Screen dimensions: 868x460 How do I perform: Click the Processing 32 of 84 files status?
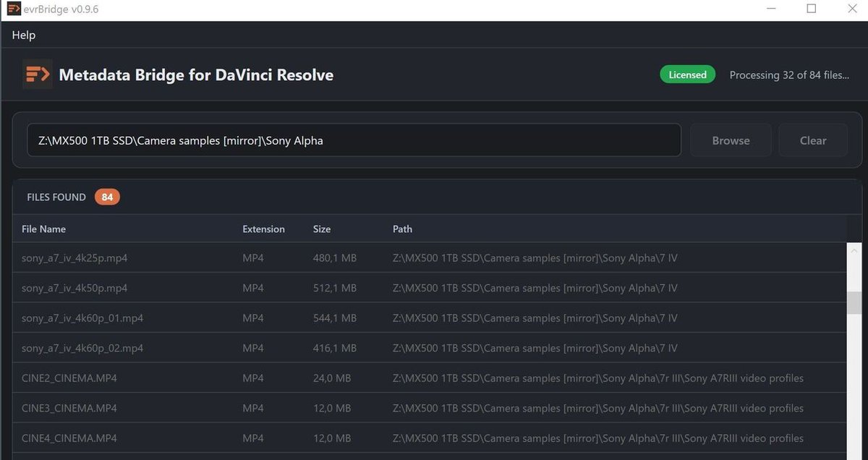(789, 74)
